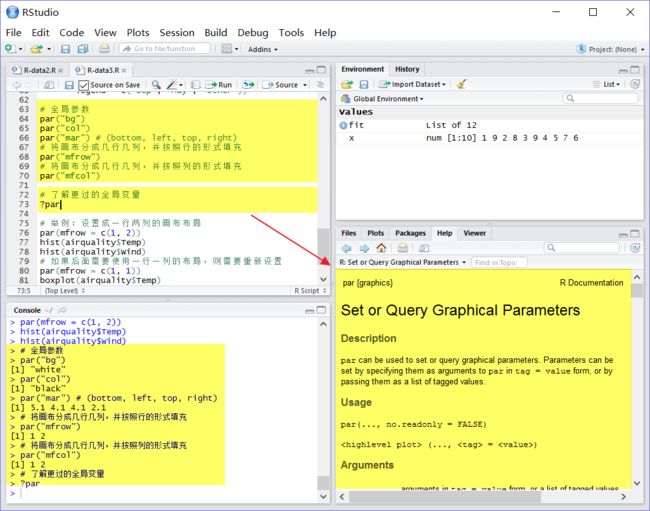Click the Environment search field
This screenshot has width=650, height=511.
point(601,99)
